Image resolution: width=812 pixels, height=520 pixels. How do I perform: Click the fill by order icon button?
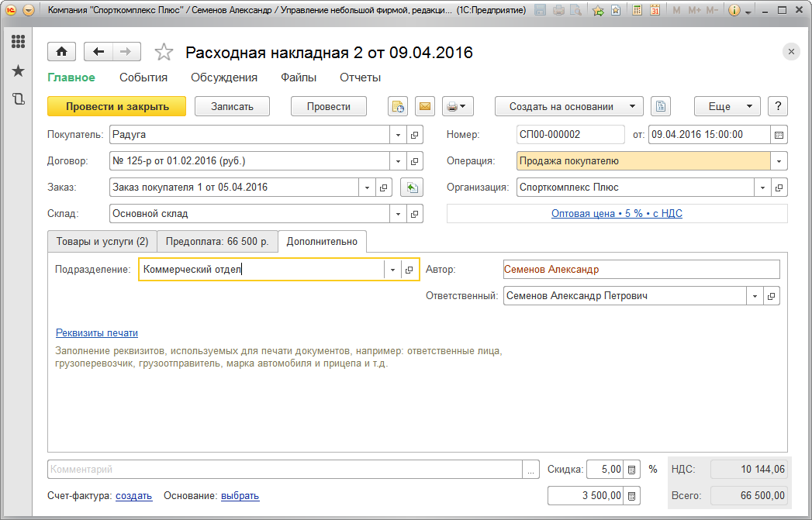coord(412,188)
